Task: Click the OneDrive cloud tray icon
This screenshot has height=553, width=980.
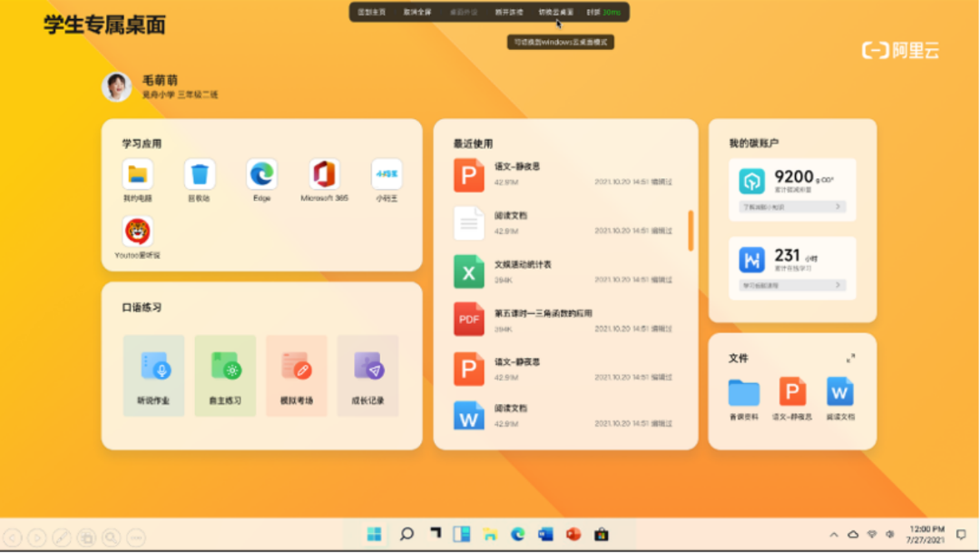Action: tap(853, 534)
